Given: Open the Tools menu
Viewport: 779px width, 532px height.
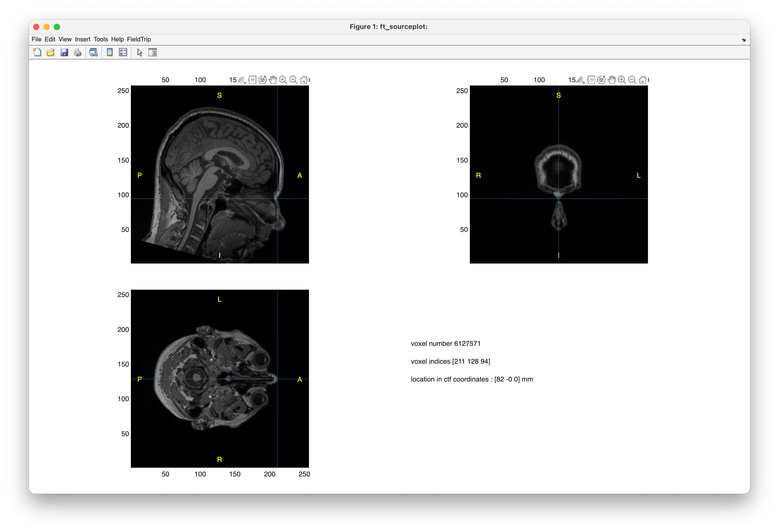Looking at the screenshot, I should (x=101, y=39).
